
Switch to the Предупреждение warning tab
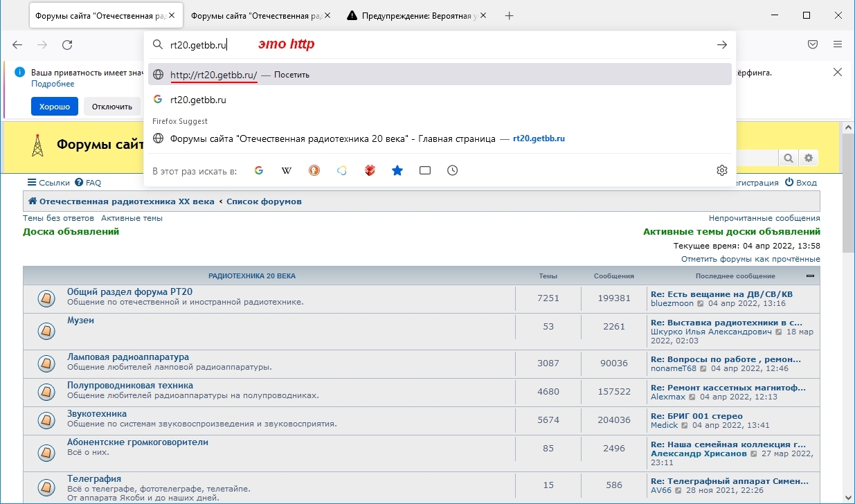[x=417, y=15]
